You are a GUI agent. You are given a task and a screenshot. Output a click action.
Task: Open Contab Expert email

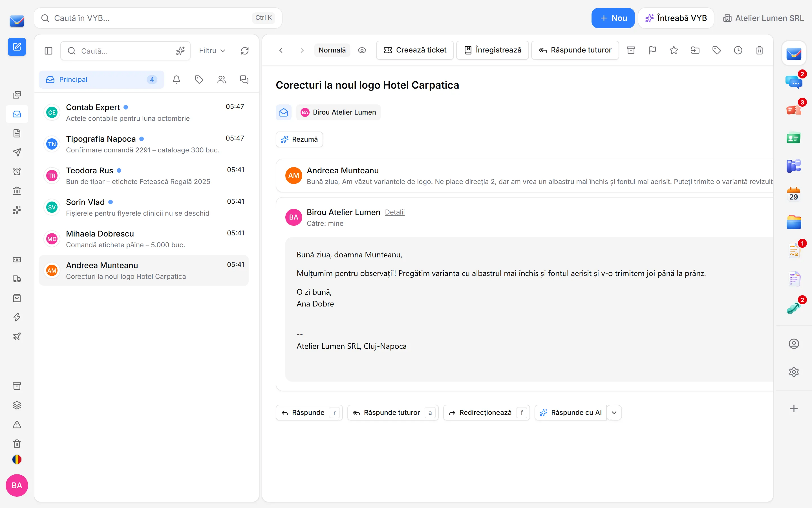pos(144,113)
